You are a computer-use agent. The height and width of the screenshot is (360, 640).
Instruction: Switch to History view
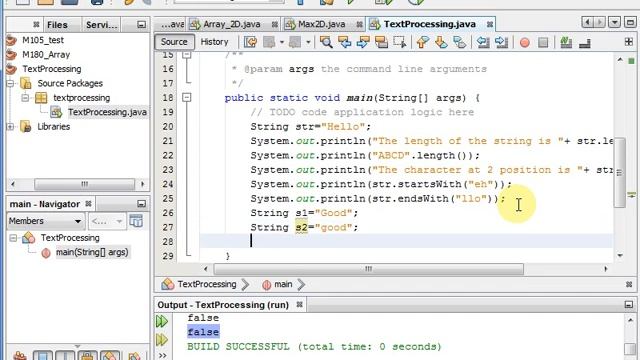point(214,42)
